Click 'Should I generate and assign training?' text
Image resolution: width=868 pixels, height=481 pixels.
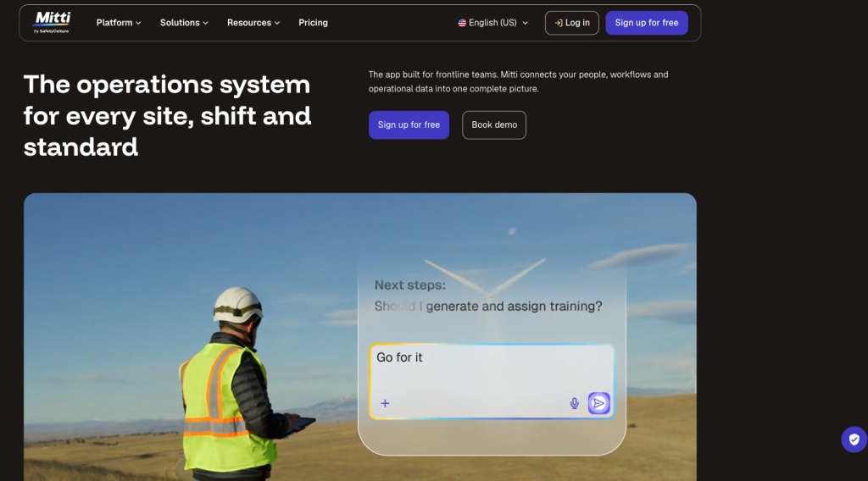tap(487, 307)
